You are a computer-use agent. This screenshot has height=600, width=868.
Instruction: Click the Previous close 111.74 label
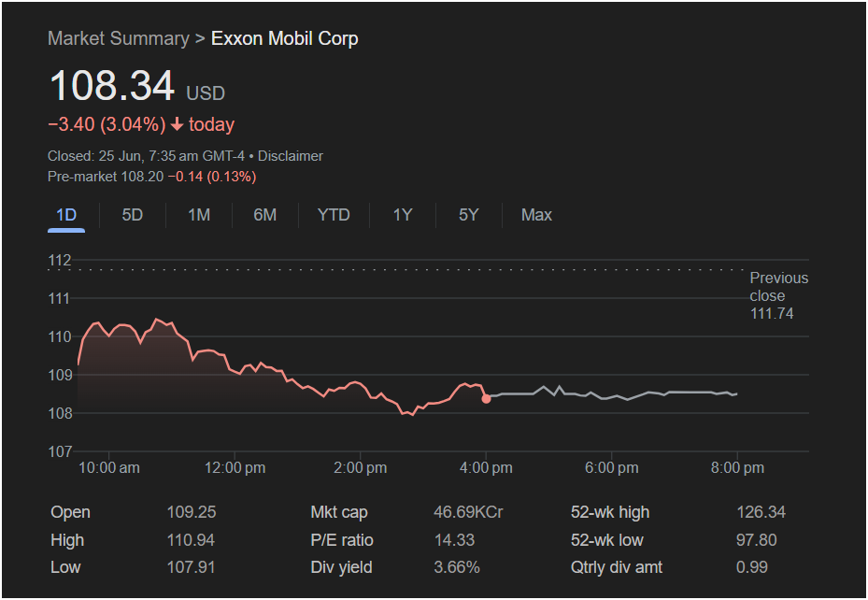pyautogui.click(x=778, y=295)
